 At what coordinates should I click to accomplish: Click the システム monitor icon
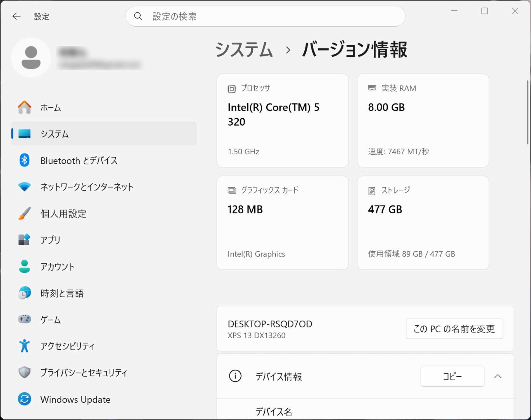24,134
